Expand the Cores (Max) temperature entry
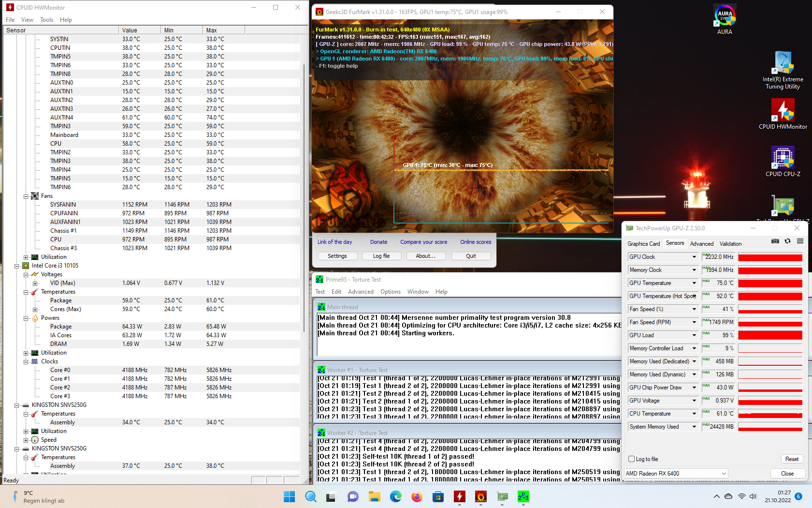The image size is (812, 508). tap(35, 310)
